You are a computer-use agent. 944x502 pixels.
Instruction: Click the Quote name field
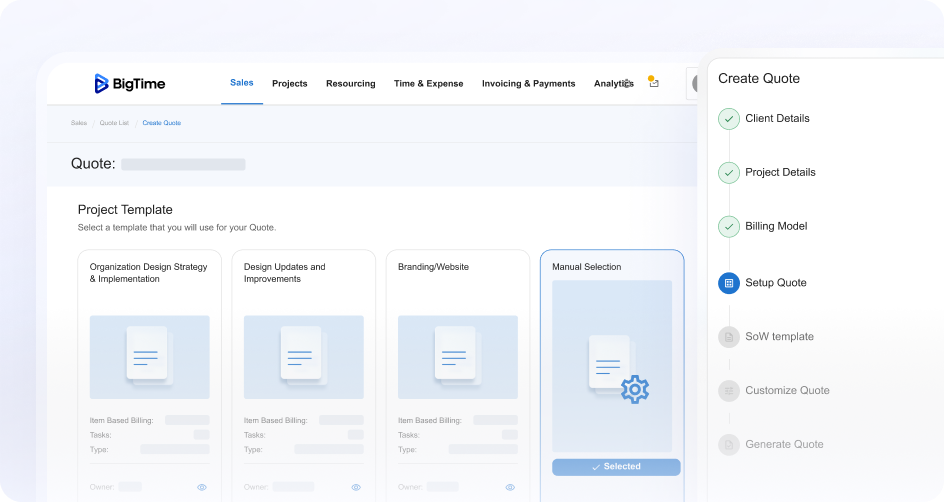183,164
